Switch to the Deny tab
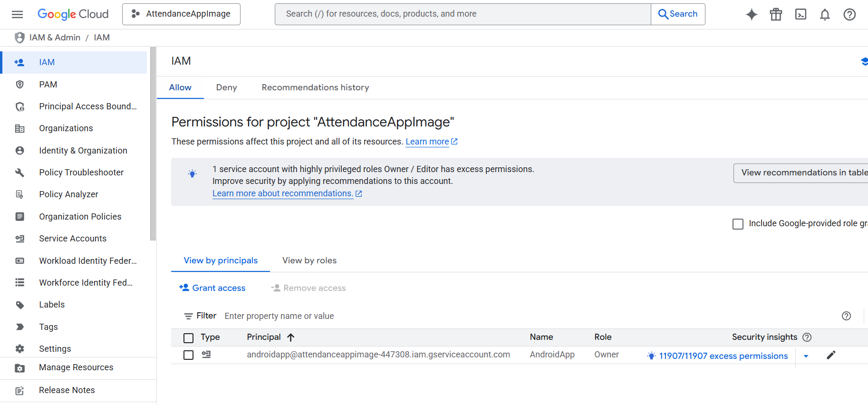The image size is (868, 404). point(226,87)
